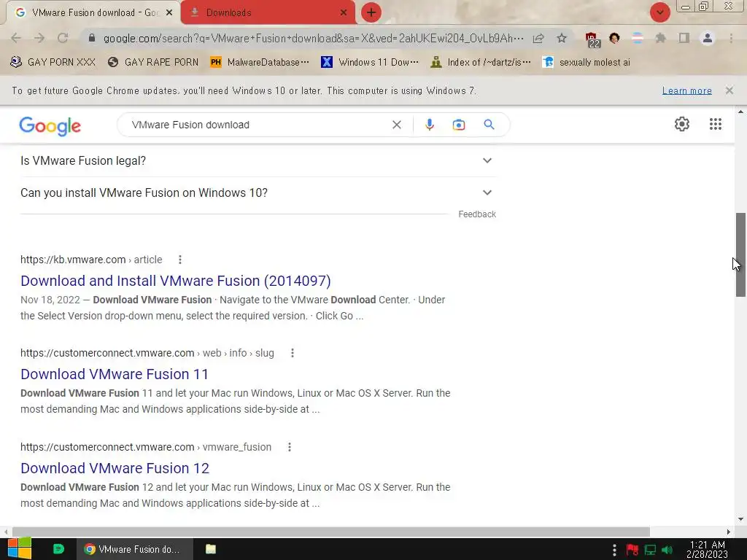Toggle the browser side panel
This screenshot has height=560, width=747.
point(684,38)
